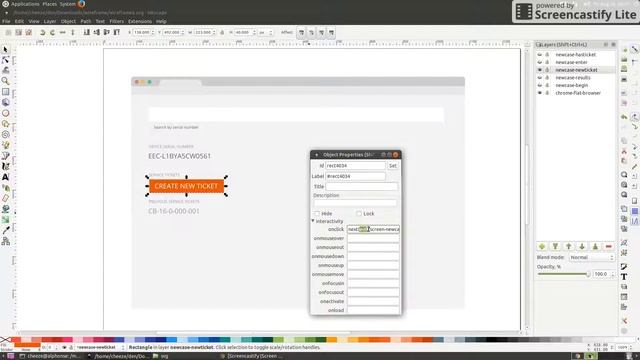Select the Paint Bucket tool
The image size is (640, 360).
(5, 209)
